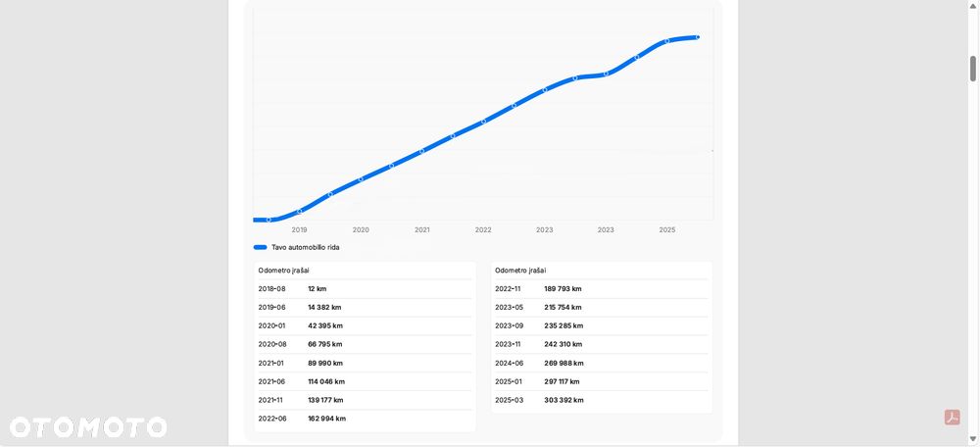Click the 2025 axis label
Viewport: 980px width, 447px height.
pos(667,230)
